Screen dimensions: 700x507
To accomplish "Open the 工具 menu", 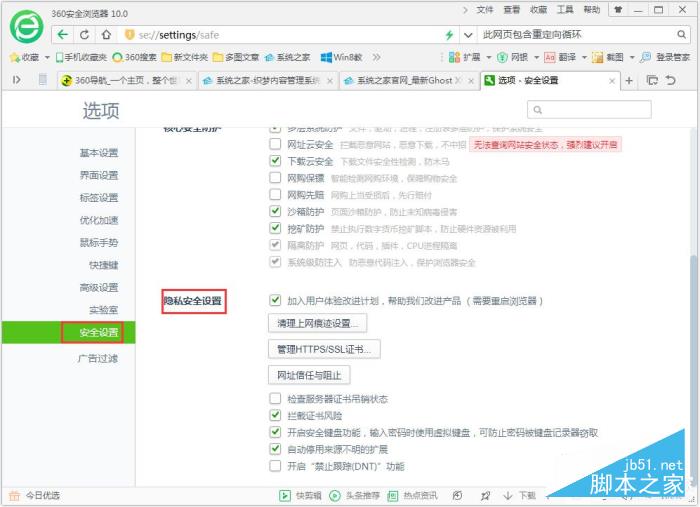I will point(565,10).
